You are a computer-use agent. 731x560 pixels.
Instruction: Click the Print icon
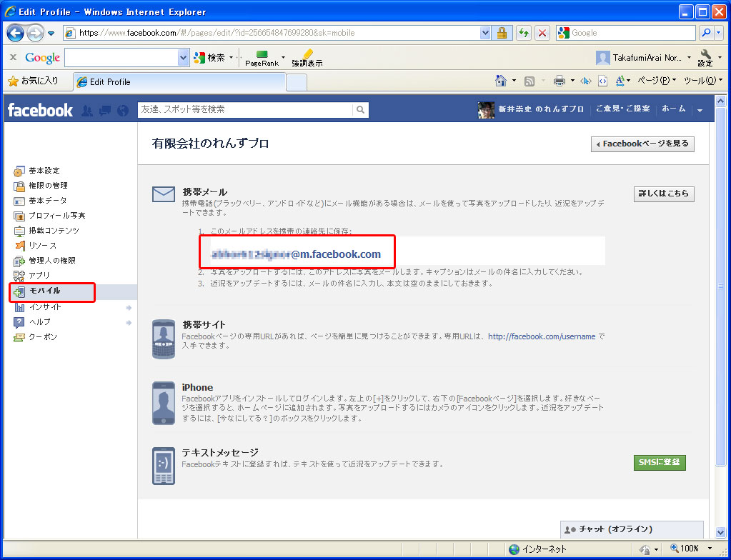click(559, 81)
